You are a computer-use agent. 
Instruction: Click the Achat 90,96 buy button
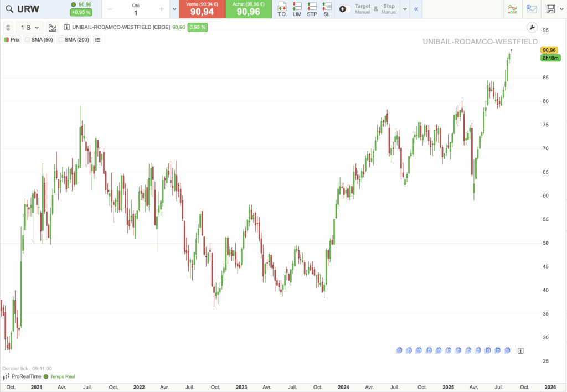pos(248,9)
